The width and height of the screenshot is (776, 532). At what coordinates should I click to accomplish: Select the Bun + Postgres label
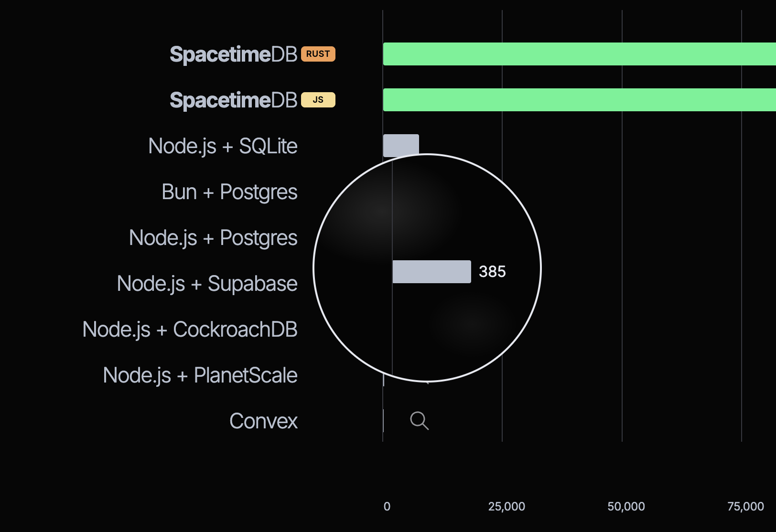[229, 192]
